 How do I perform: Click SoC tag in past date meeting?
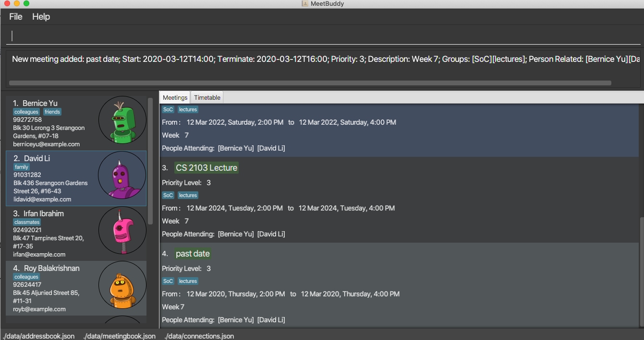pos(168,281)
